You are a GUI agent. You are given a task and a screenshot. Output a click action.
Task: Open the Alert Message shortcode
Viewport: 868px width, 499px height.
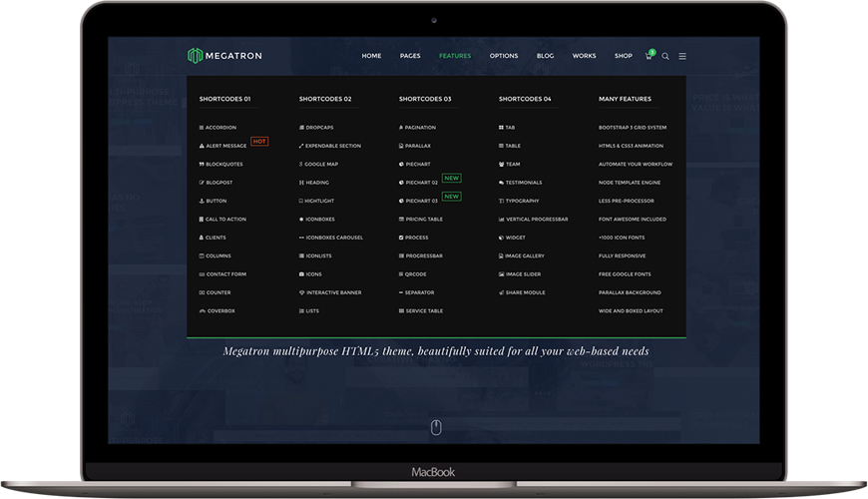click(x=225, y=146)
